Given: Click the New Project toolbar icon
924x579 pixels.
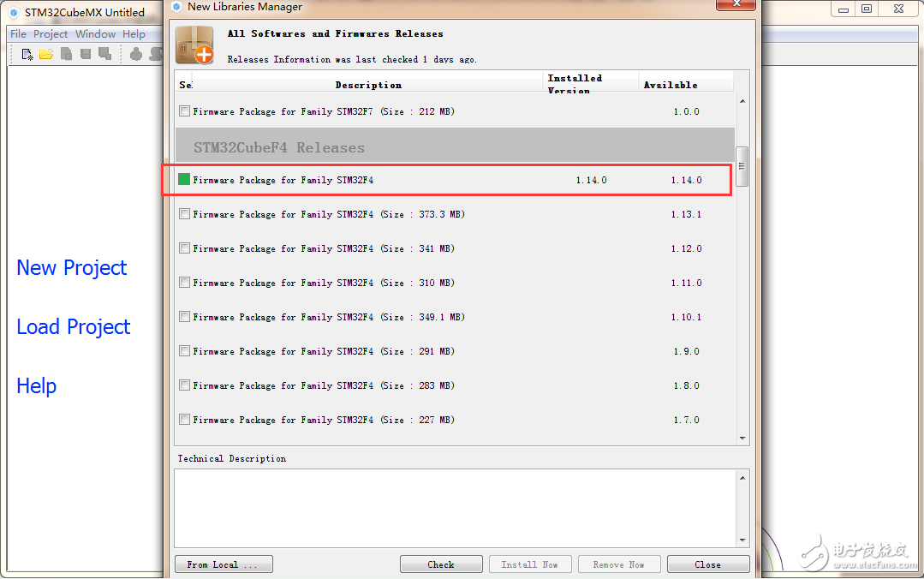Looking at the screenshot, I should point(27,54).
